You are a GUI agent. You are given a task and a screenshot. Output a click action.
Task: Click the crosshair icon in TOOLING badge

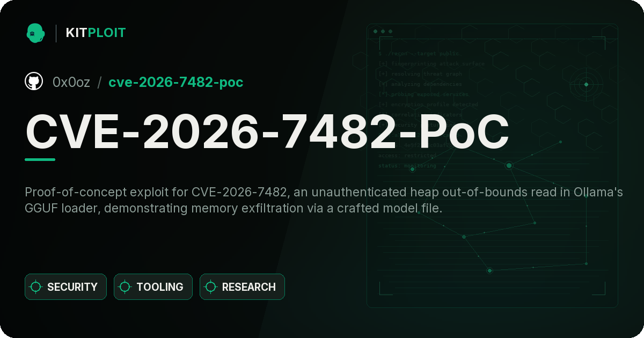(x=125, y=287)
